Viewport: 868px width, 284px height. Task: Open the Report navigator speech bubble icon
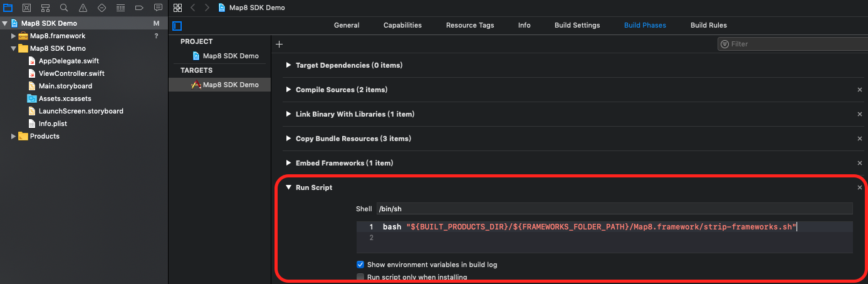[x=158, y=8]
